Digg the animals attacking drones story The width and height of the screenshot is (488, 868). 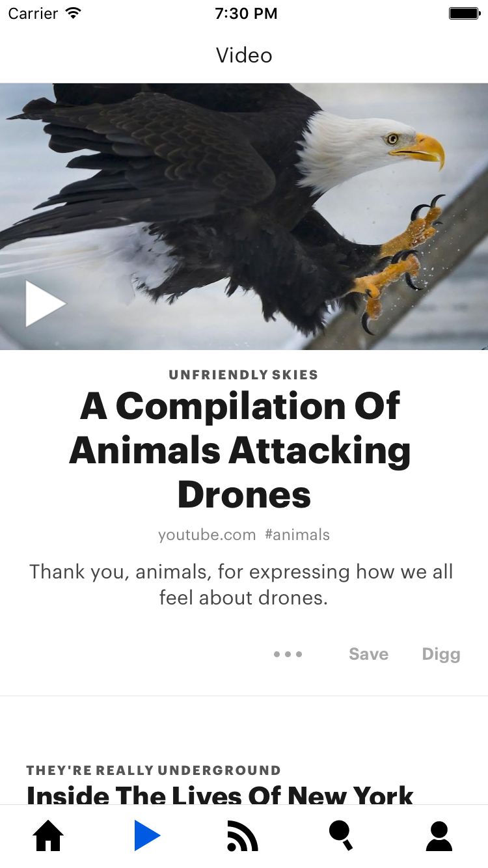[x=441, y=654]
